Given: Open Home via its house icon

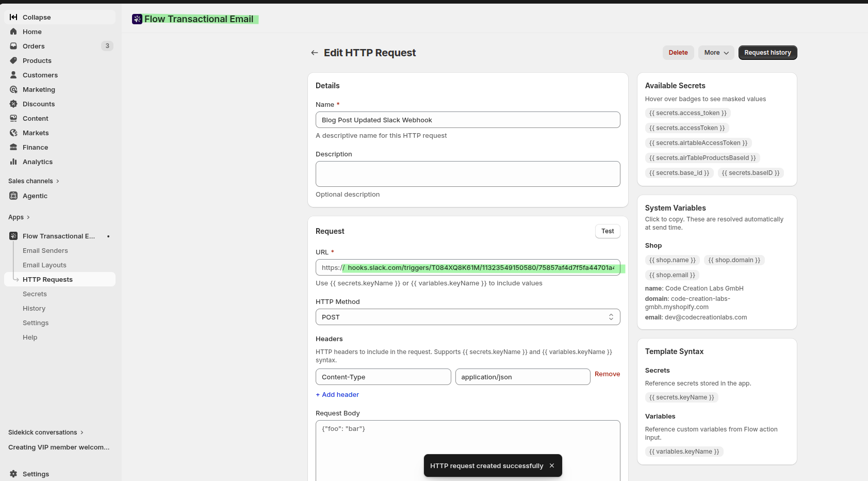Looking at the screenshot, I should tap(13, 31).
